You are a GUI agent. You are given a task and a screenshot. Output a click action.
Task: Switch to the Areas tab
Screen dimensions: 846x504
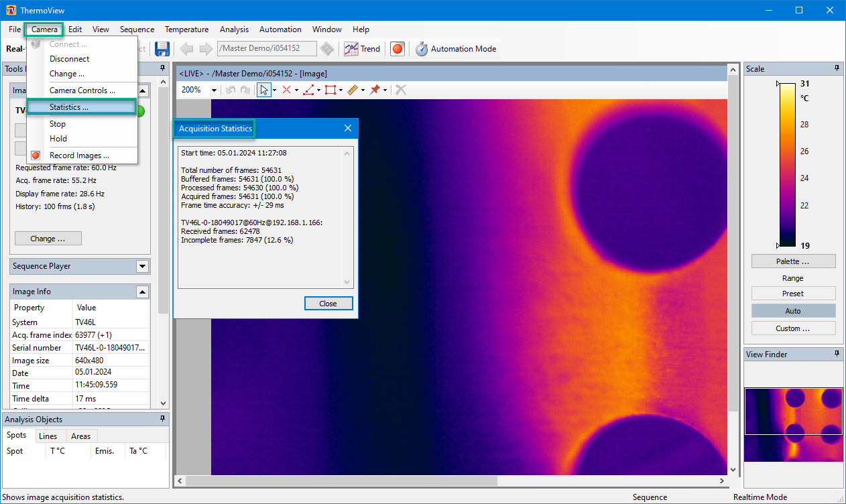tap(80, 436)
